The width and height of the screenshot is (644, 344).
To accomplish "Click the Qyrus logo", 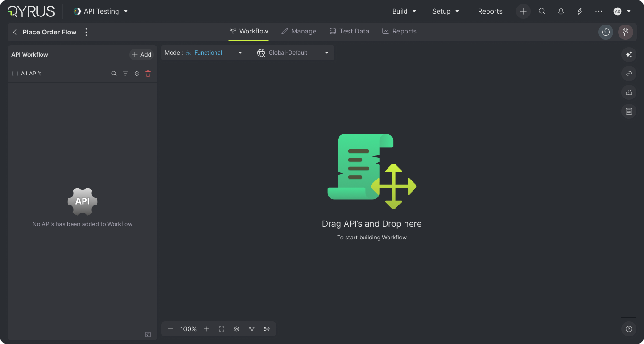I will click(x=31, y=11).
